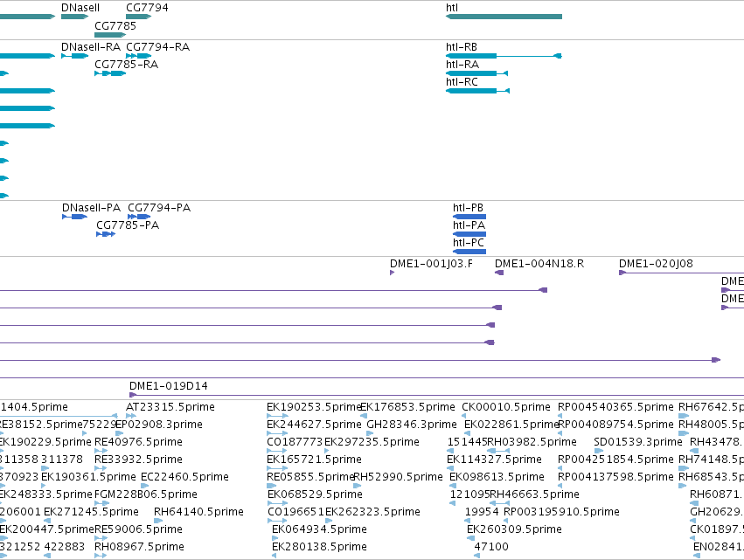Click the EK064934.5prime label

coord(319,529)
